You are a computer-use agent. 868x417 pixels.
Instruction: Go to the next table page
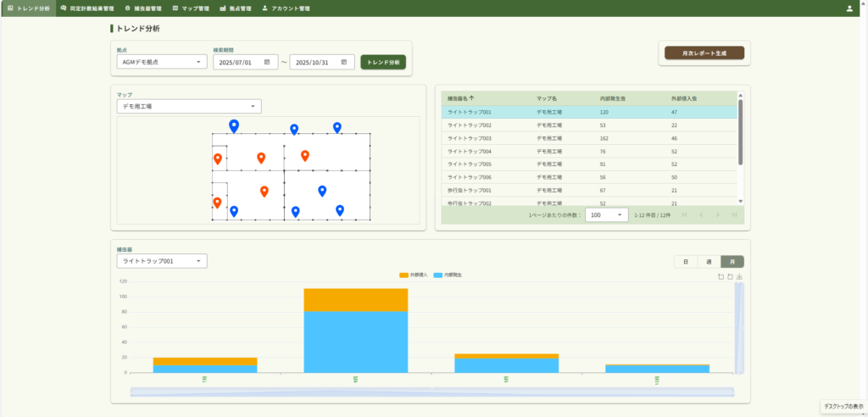point(717,215)
